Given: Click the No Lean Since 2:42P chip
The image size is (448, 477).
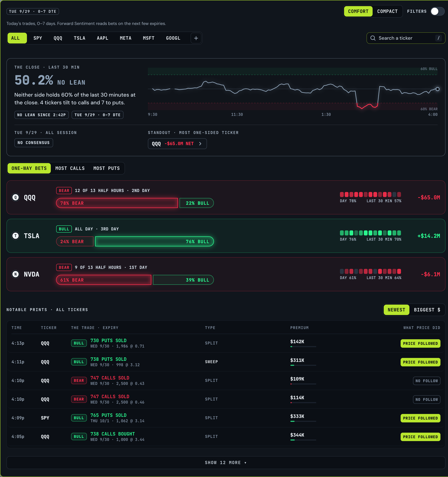Looking at the screenshot, I should click(41, 115).
